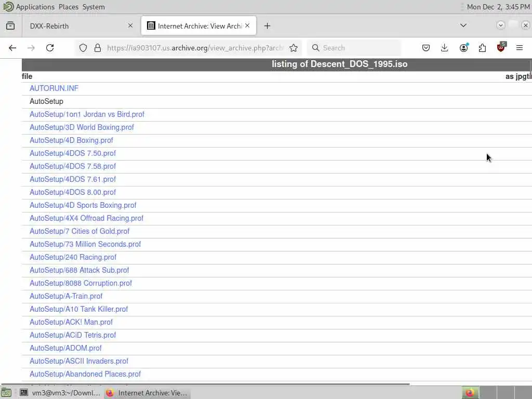532x399 pixels.
Task: Click the site security padlock icon
Action: point(98,48)
